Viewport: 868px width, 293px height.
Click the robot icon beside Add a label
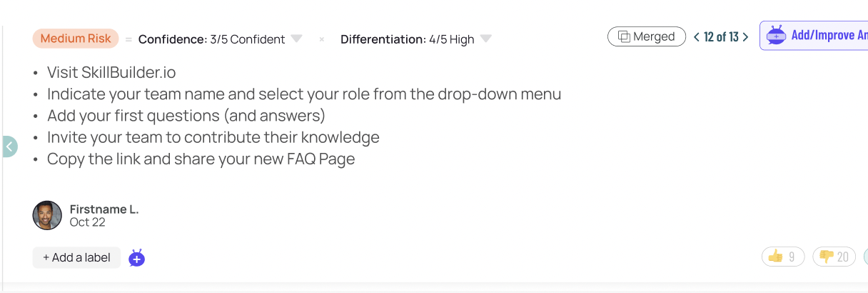(x=137, y=258)
